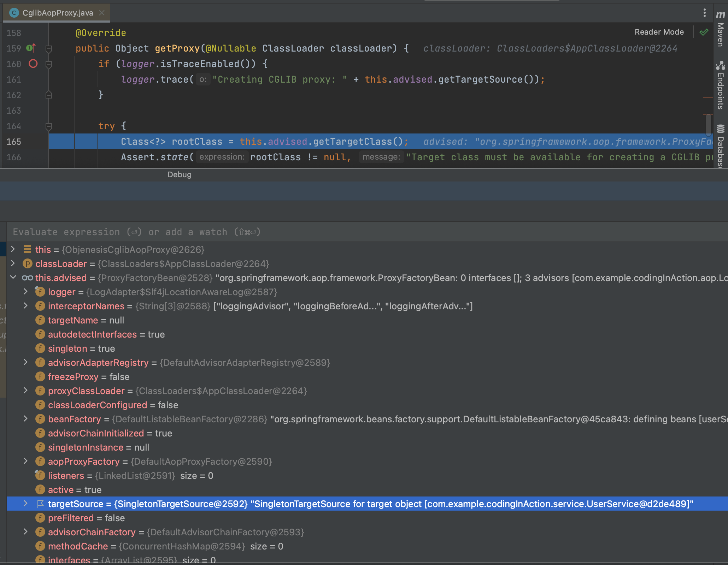Viewport: 728px width, 565px height.
Task: Click the inspections checkmark icon
Action: click(704, 32)
